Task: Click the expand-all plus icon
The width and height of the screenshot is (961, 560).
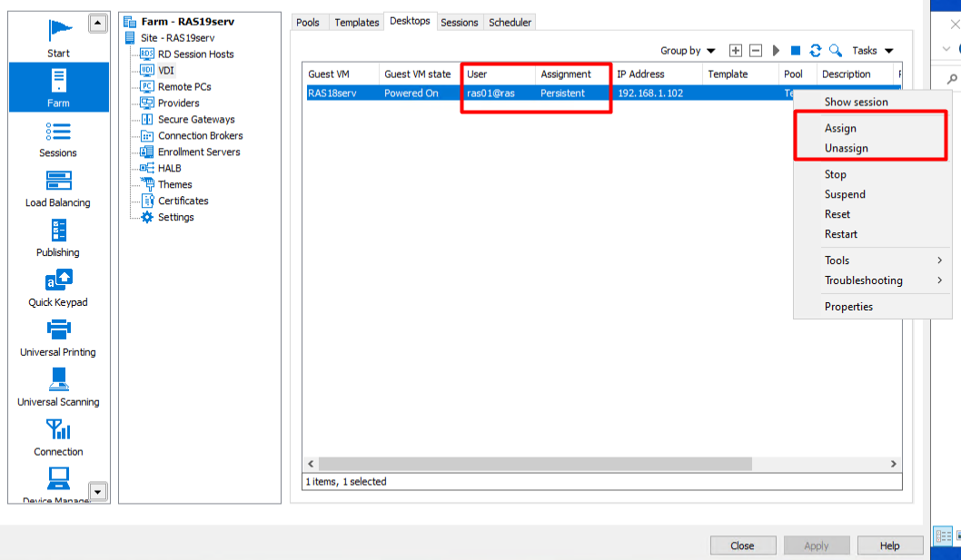Action: click(736, 51)
